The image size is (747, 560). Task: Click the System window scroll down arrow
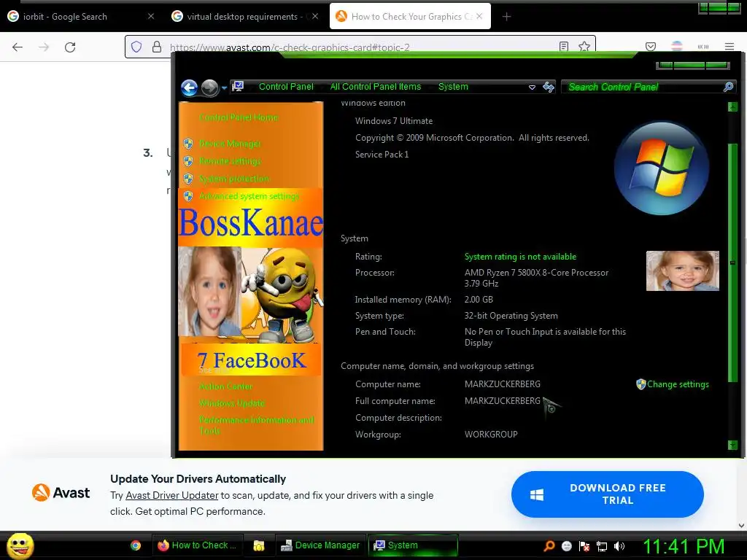pyautogui.click(x=732, y=446)
